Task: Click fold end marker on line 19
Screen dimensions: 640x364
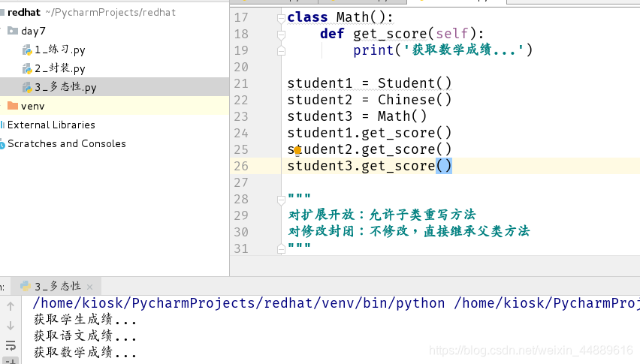Action: (281, 51)
